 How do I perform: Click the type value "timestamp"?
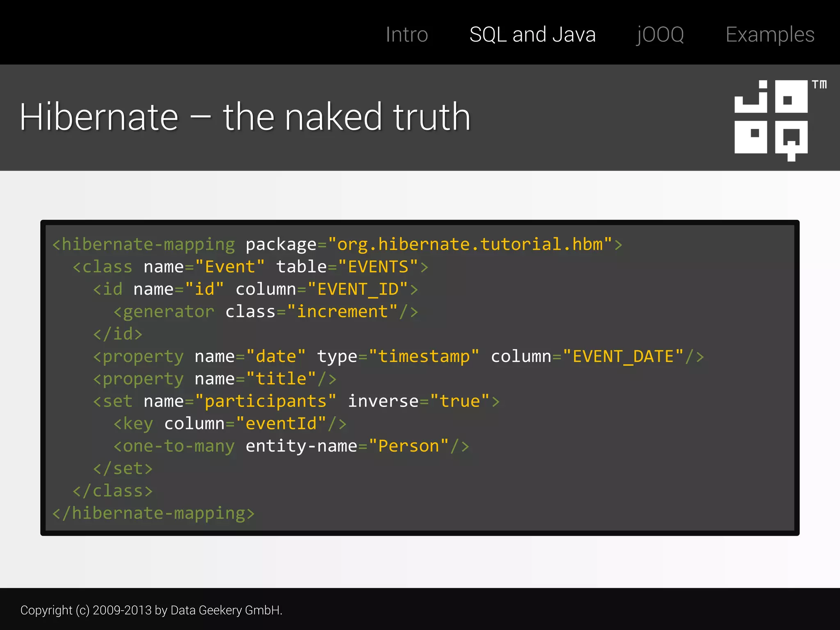(x=424, y=356)
